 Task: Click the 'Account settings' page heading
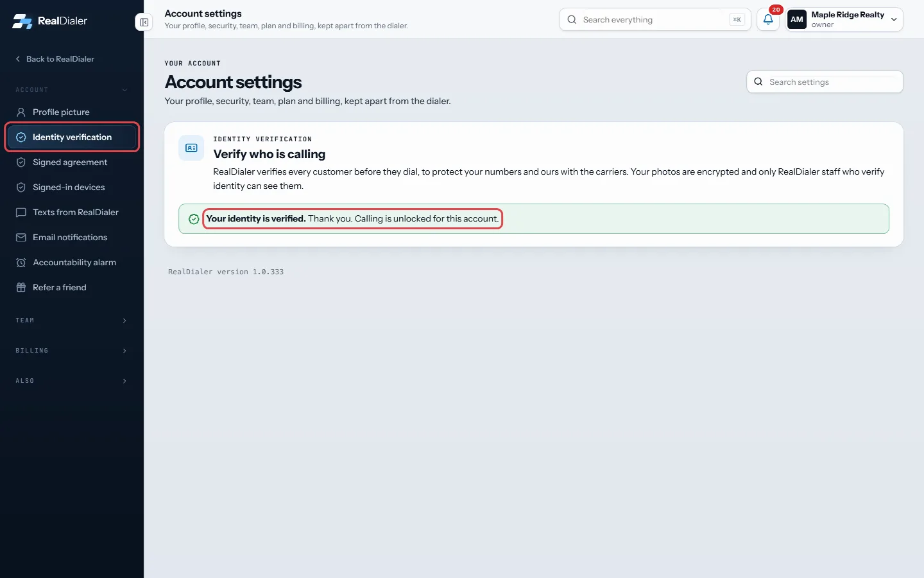click(233, 82)
